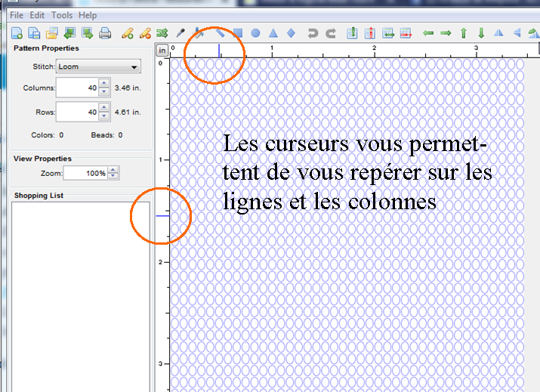Click the replace colors shuffle icon
This screenshot has width=540, height=392.
tap(162, 32)
